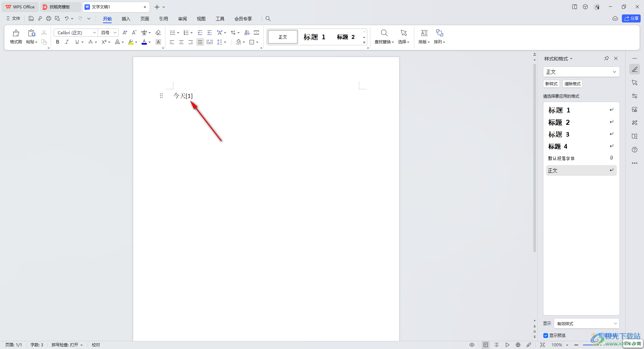Apply the yellow text highlight color
Image resolution: width=644 pixels, height=349 pixels.
click(x=131, y=42)
